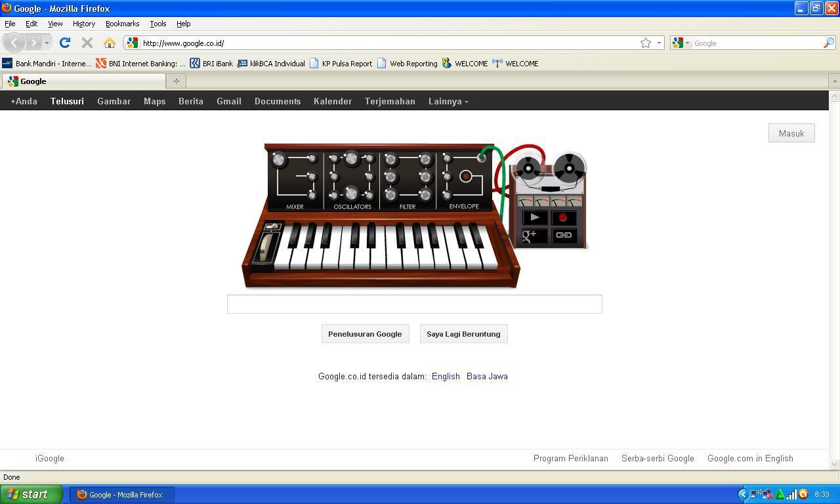This screenshot has height=504, width=840.
Task: Open the Web Reporting bookmark
Action: coord(407,64)
